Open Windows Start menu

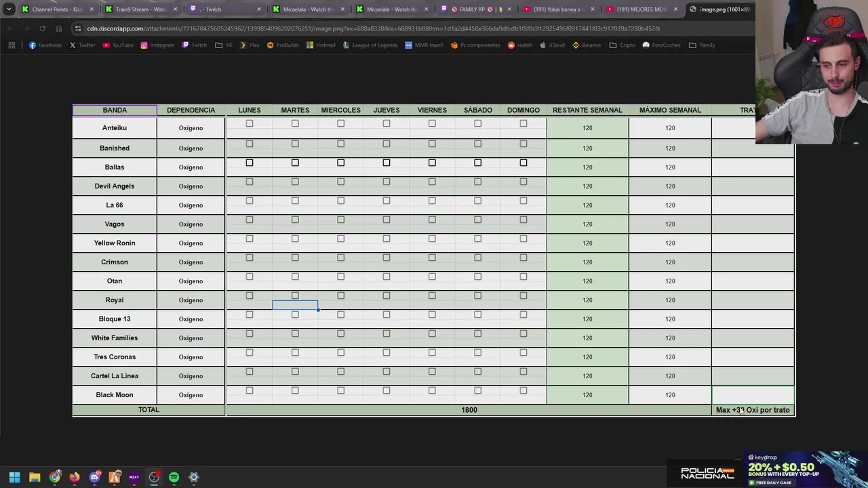click(14, 477)
